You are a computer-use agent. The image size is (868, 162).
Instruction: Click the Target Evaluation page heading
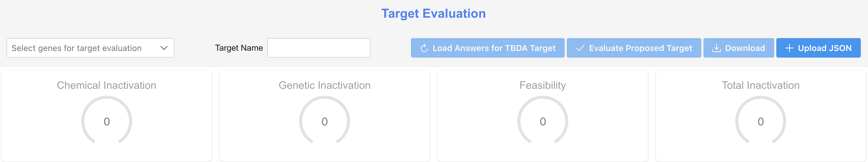click(433, 13)
